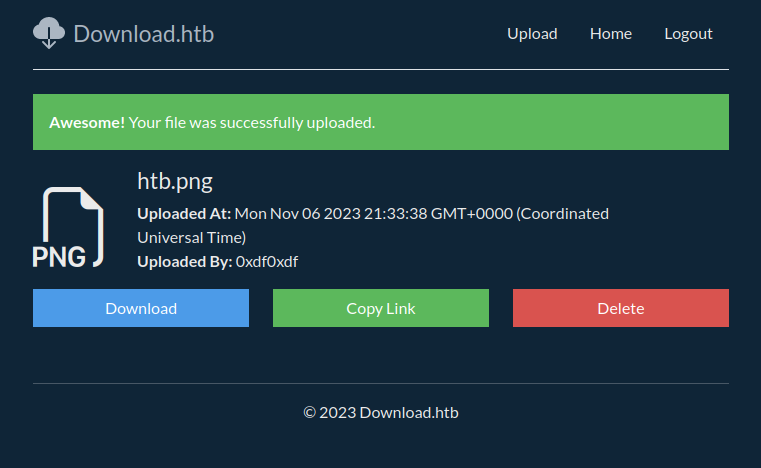761x468 pixels.
Task: Select the htb.png file name heading
Action: click(175, 181)
